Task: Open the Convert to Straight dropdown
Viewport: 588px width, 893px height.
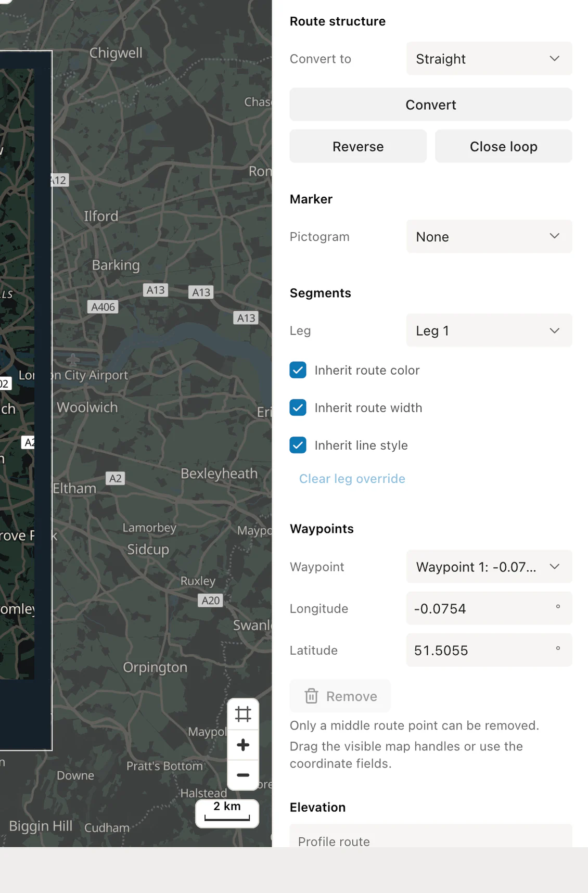Action: (489, 59)
